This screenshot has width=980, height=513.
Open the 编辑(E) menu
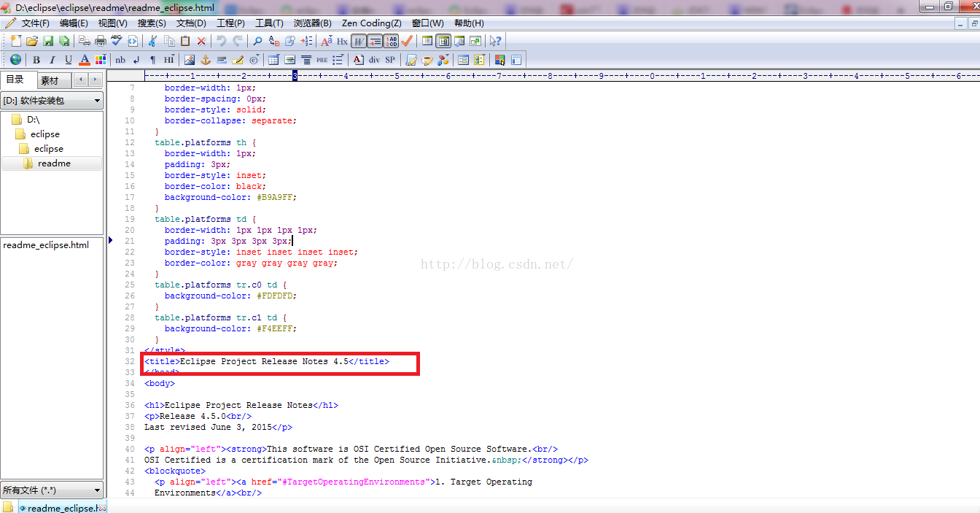tap(74, 23)
